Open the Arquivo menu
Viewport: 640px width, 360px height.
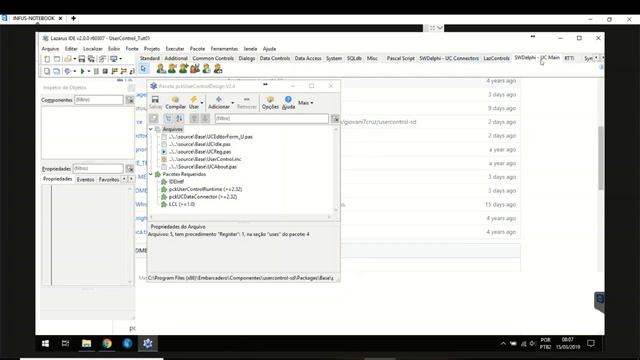pos(50,49)
